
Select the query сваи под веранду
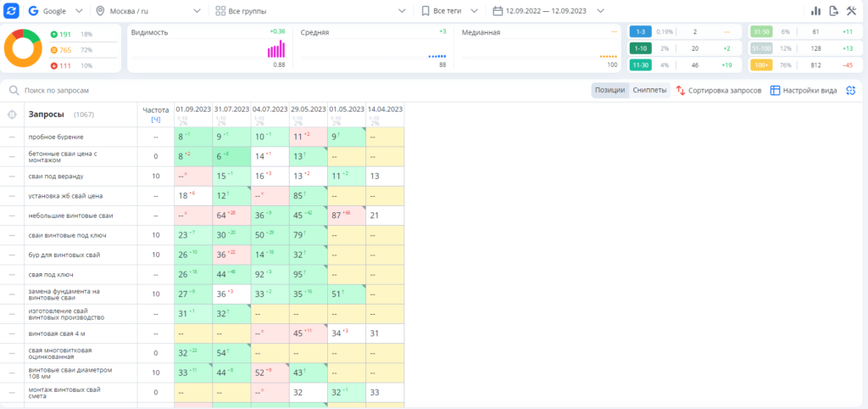(x=55, y=176)
